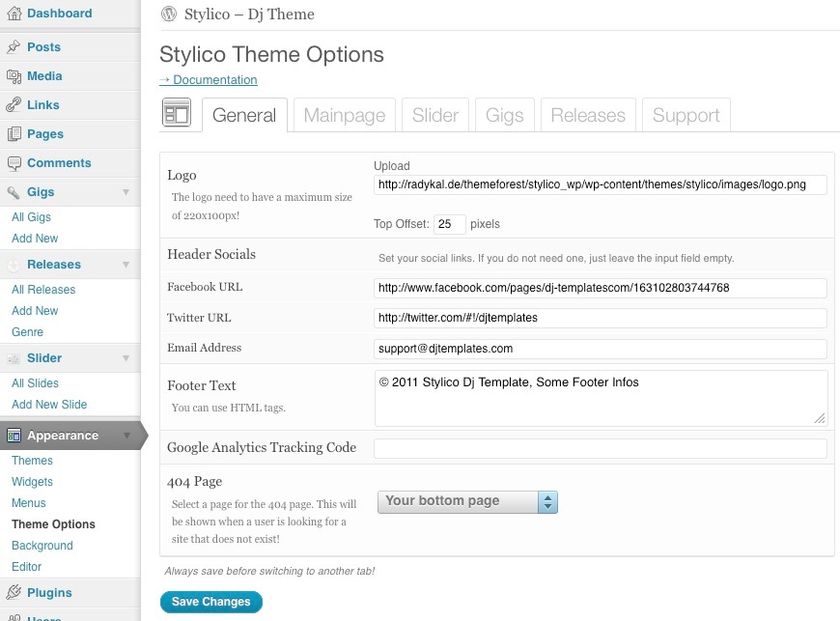This screenshot has height=621, width=840.
Task: Open All Slides submenu link
Action: click(x=35, y=383)
